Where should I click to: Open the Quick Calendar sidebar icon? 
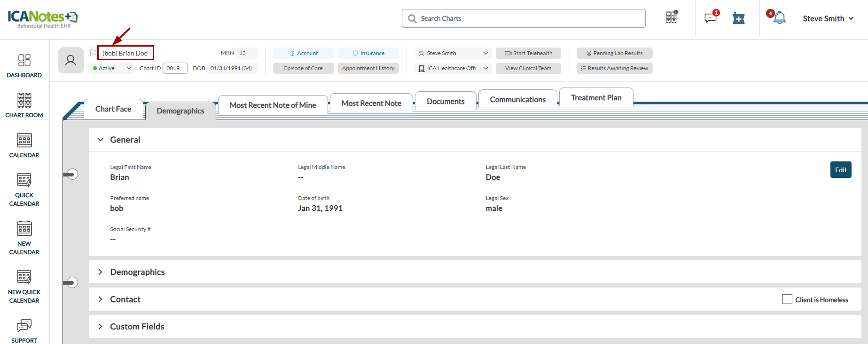[24, 181]
